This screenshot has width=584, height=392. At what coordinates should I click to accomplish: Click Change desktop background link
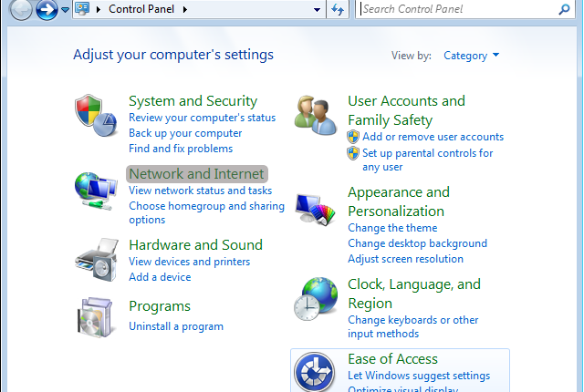[x=417, y=243]
